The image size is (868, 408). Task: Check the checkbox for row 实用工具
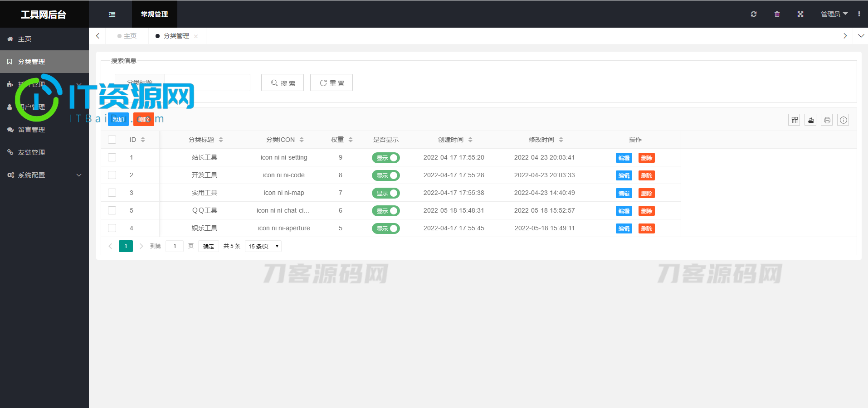(112, 193)
